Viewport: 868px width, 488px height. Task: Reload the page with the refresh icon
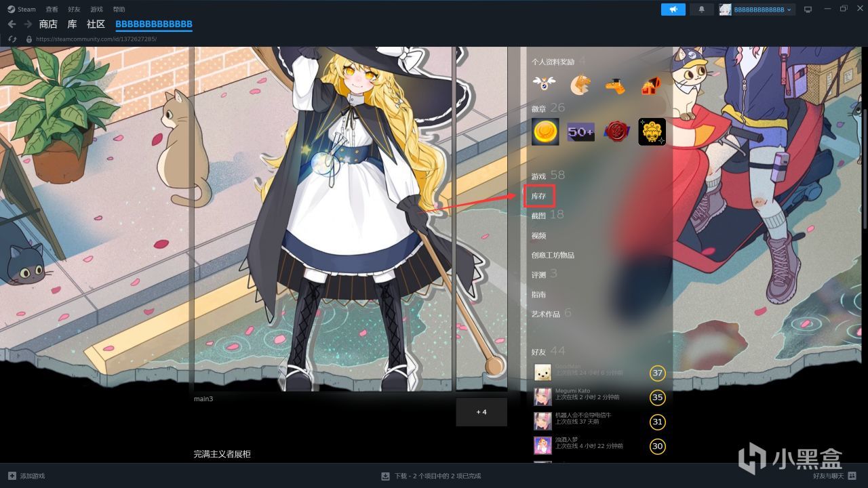[12, 39]
